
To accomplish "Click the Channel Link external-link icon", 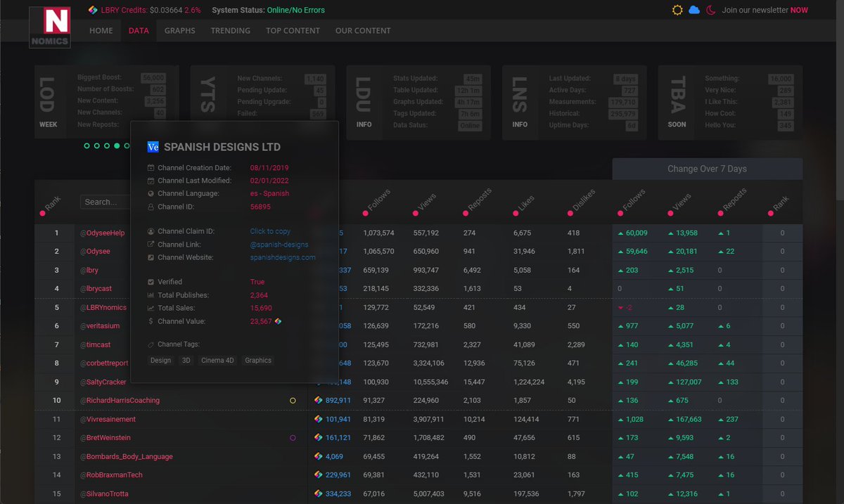I will click(x=151, y=244).
